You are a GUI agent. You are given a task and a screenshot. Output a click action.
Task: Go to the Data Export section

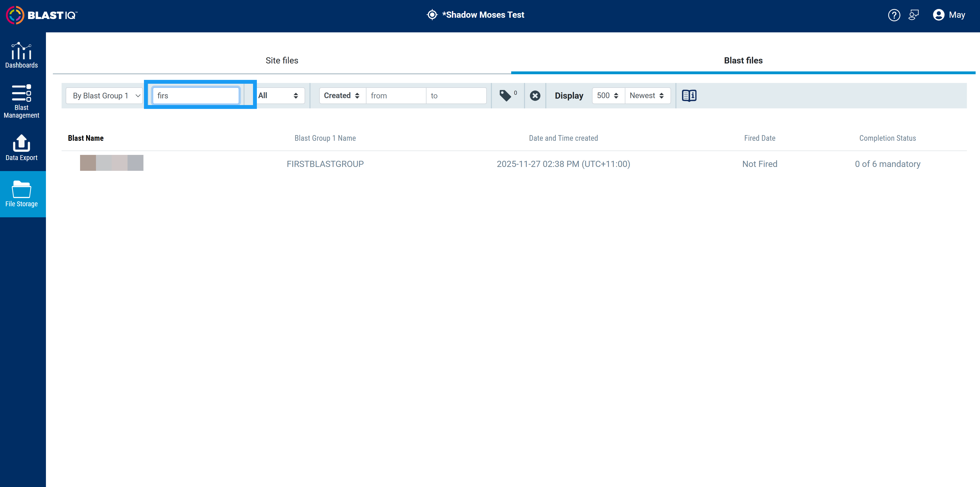(x=22, y=148)
